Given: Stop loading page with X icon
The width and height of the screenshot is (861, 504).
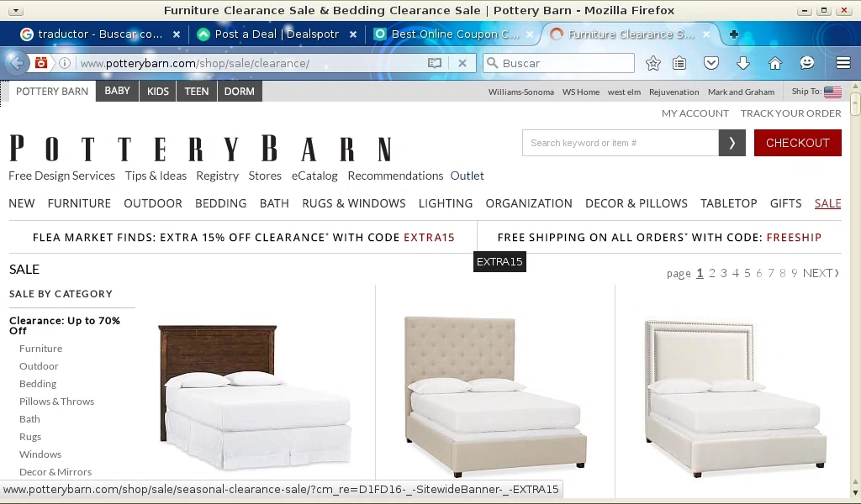Looking at the screenshot, I should [x=462, y=63].
